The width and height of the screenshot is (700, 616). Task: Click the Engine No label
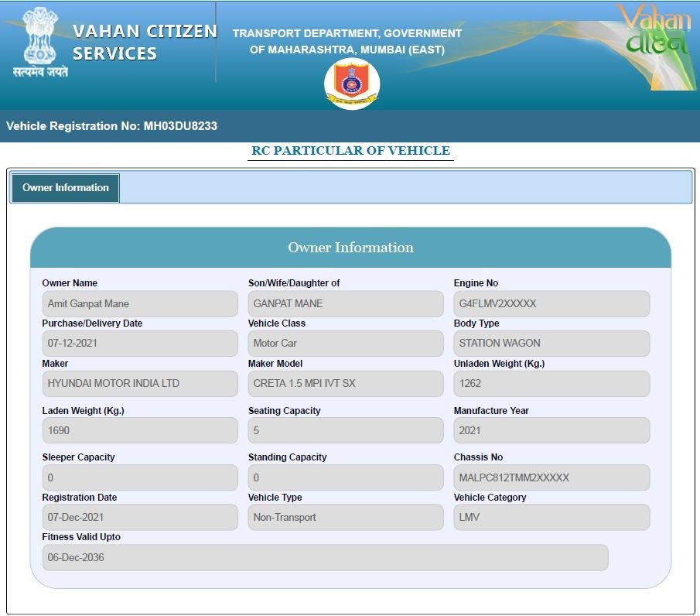click(x=476, y=283)
